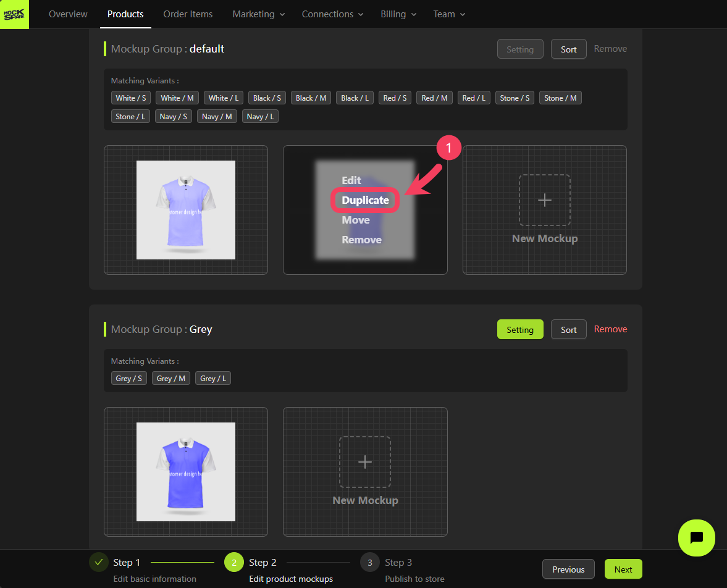Sort mockups in Grey group

(x=568, y=330)
